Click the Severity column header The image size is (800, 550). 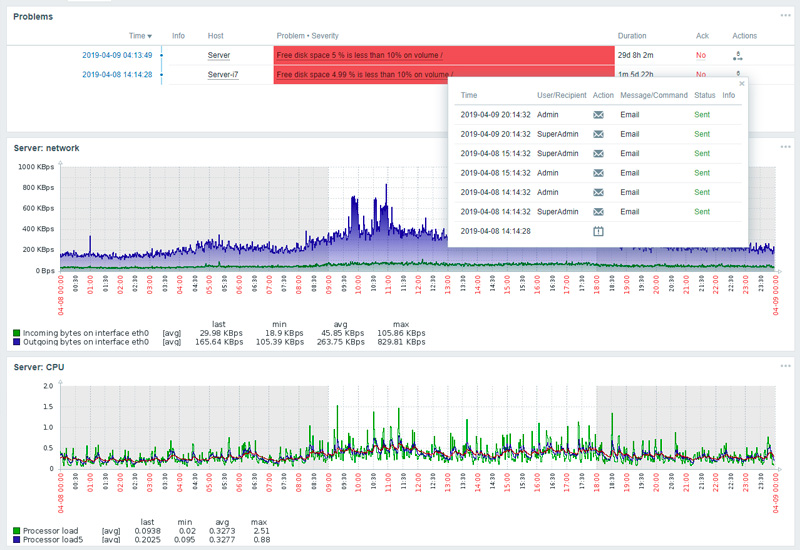coord(326,36)
